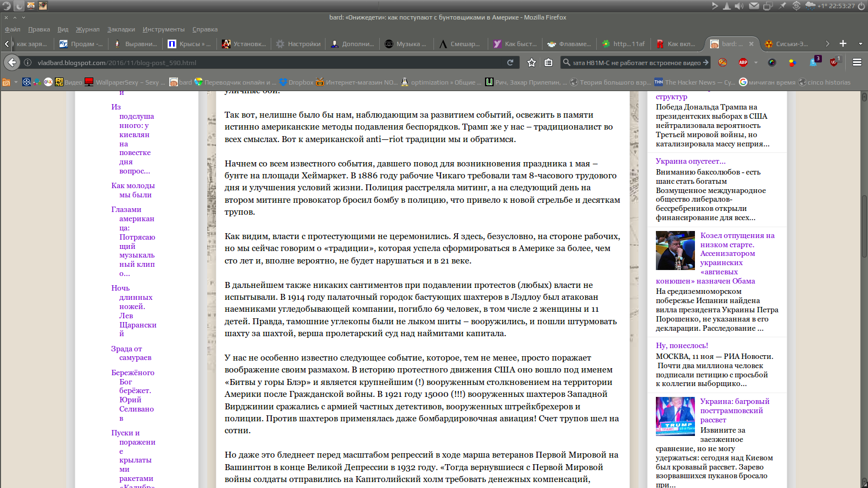Open the Firefox hamburger menu
The image size is (868, 488).
tap(857, 62)
